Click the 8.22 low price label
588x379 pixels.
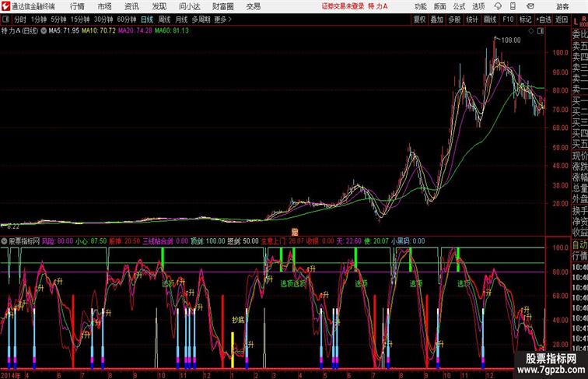click(13, 226)
